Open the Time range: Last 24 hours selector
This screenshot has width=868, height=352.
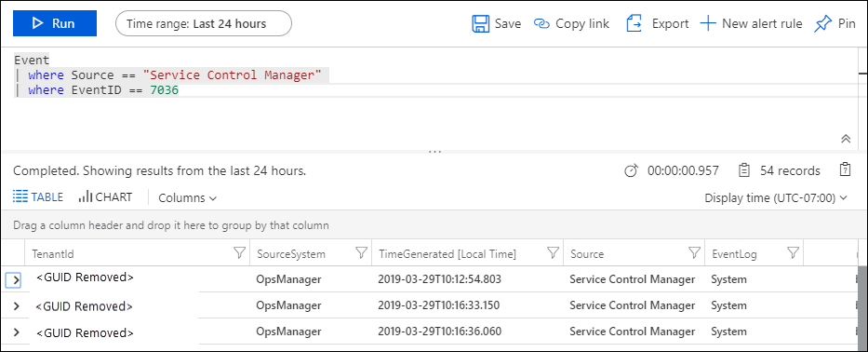(x=203, y=24)
